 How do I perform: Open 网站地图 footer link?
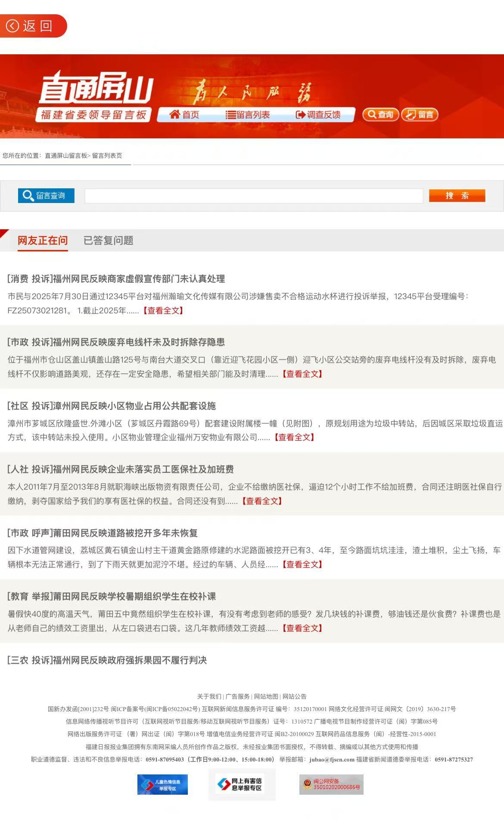pyautogui.click(x=266, y=696)
